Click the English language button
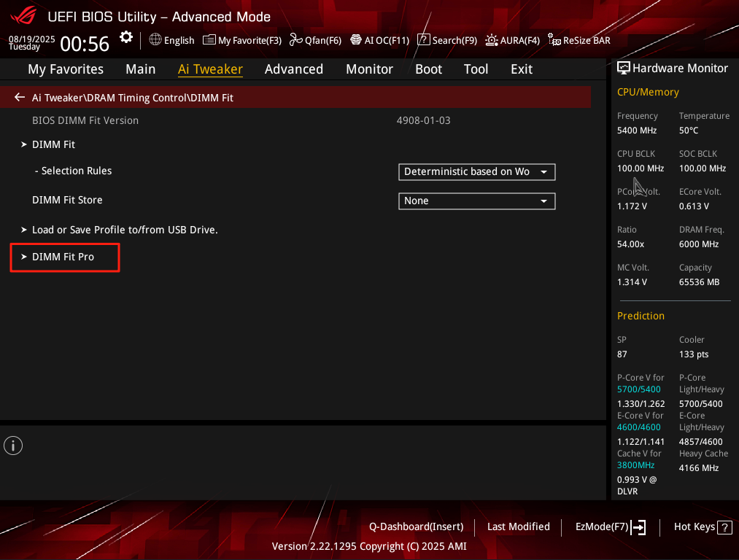 (179, 41)
